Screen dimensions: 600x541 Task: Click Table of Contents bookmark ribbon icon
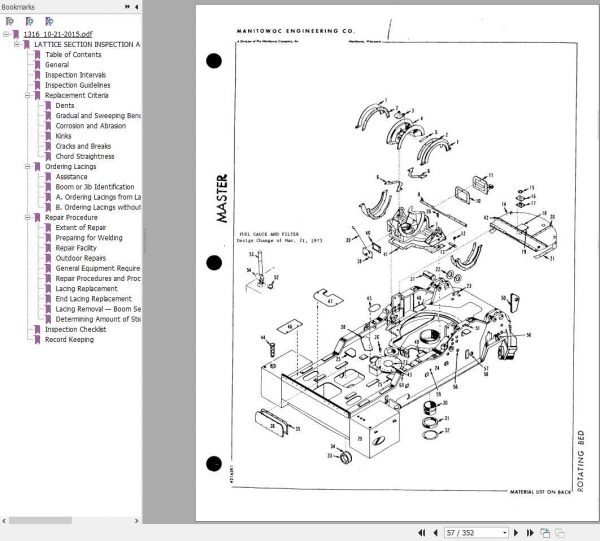click(37, 55)
